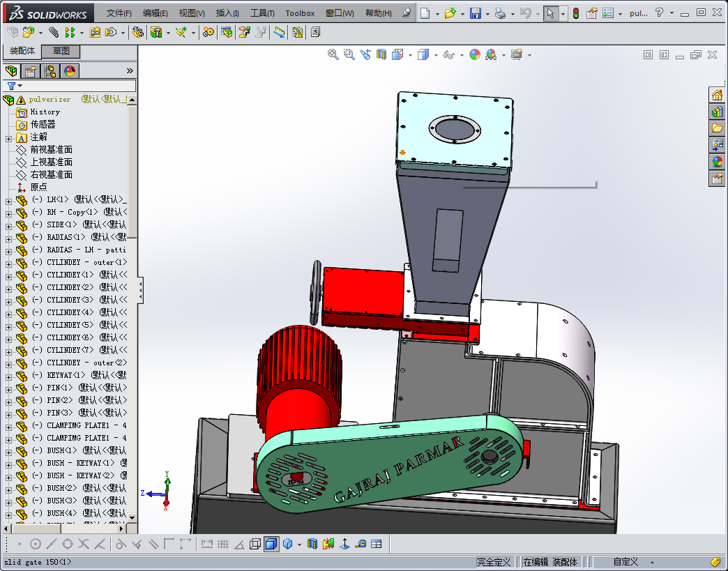Click the Mate paperclip icon
The height and width of the screenshot is (571, 728).
54,32
